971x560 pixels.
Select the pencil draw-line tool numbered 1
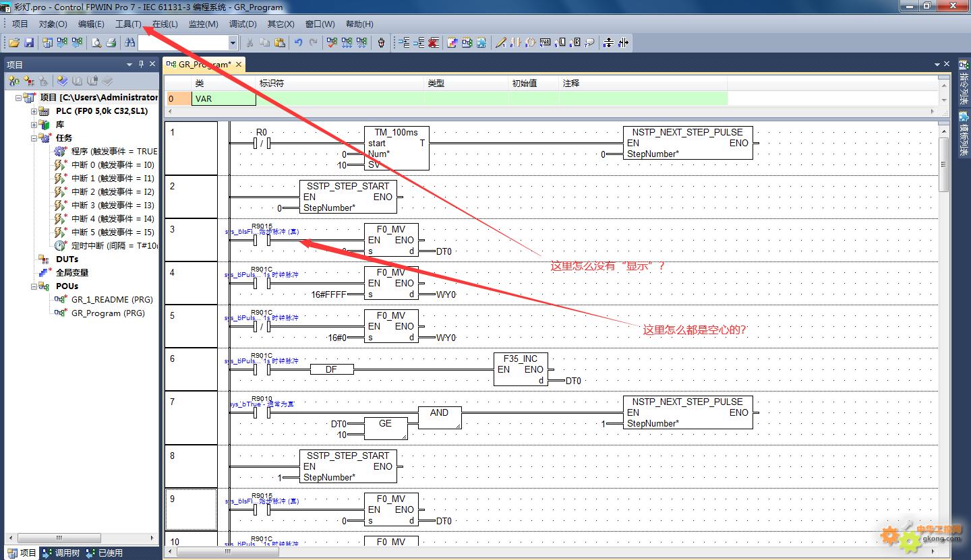tap(500, 42)
